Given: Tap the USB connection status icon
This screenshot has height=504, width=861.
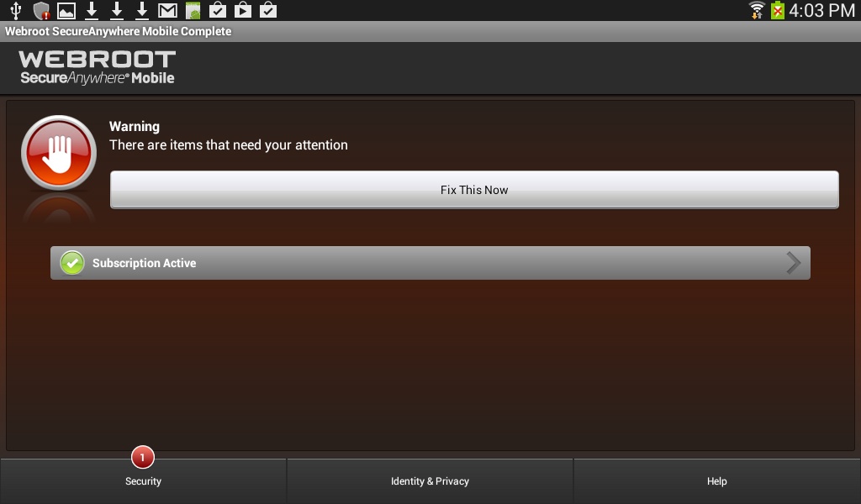Looking at the screenshot, I should [16, 10].
